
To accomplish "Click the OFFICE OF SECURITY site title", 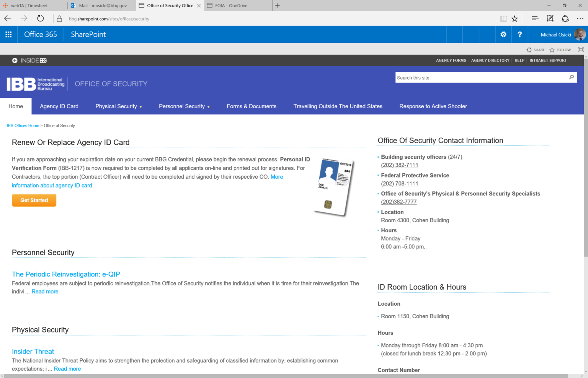I will pos(111,84).
